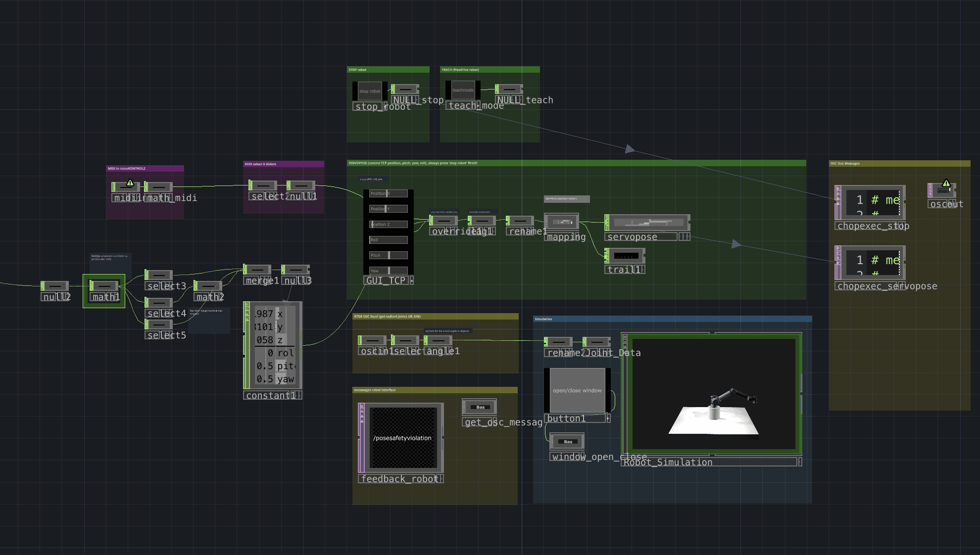Click the Pitch slider in GUI_TCP
The width and height of the screenshot is (980, 555).
(x=389, y=255)
